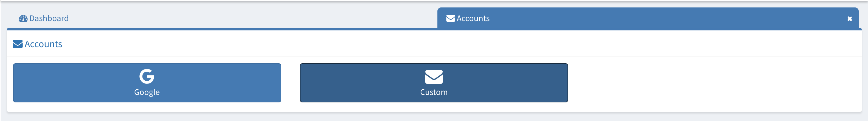Click the empty Accounts panel header row
Viewport: 868px width, 121px height.
[x=462, y=44]
